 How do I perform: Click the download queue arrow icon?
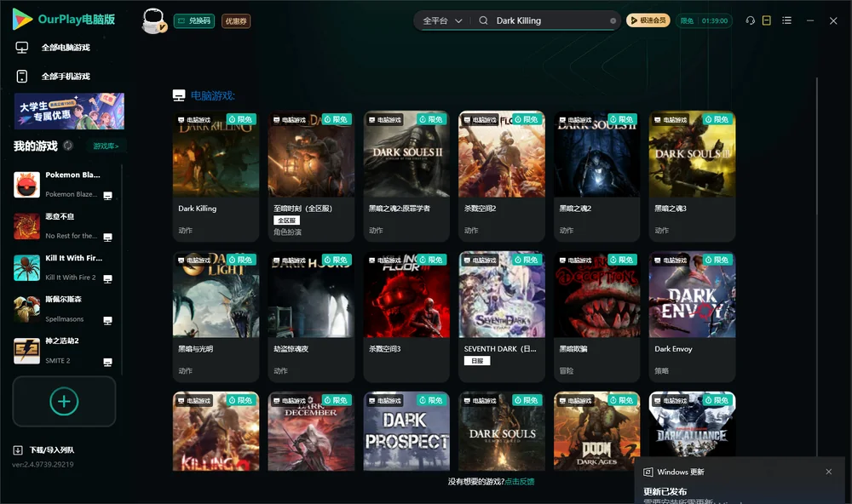[18, 450]
